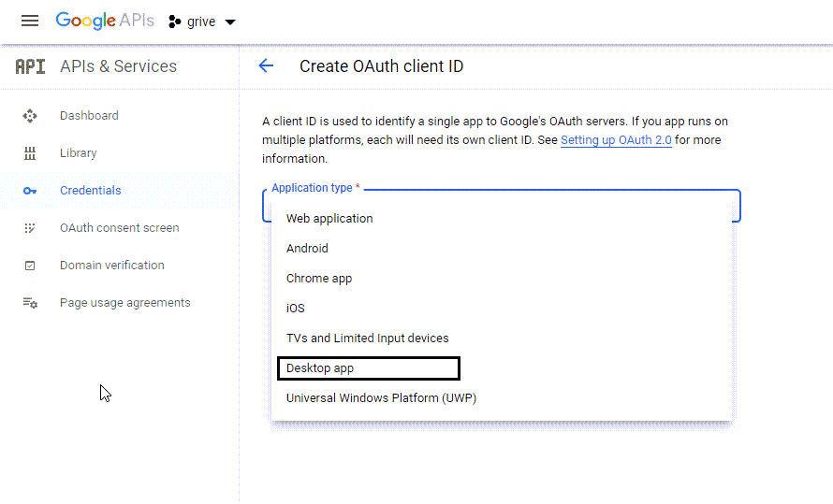Click the Dashboard sidebar icon
Viewport: 833px width, 504px height.
pos(30,116)
